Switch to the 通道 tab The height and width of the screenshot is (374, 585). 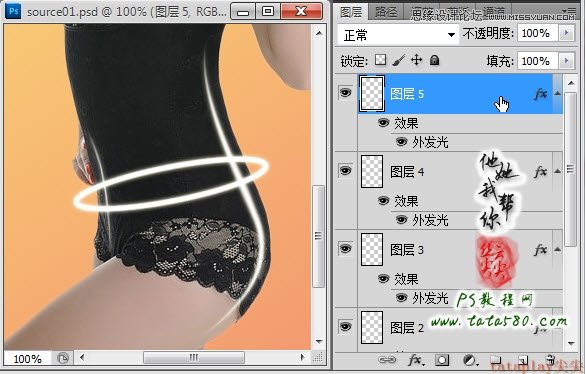coord(494,13)
